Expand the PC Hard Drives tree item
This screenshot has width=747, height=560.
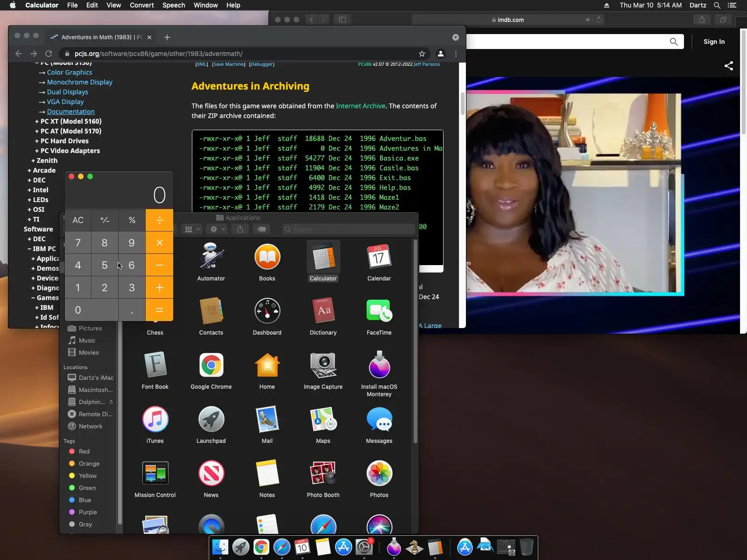(62, 141)
